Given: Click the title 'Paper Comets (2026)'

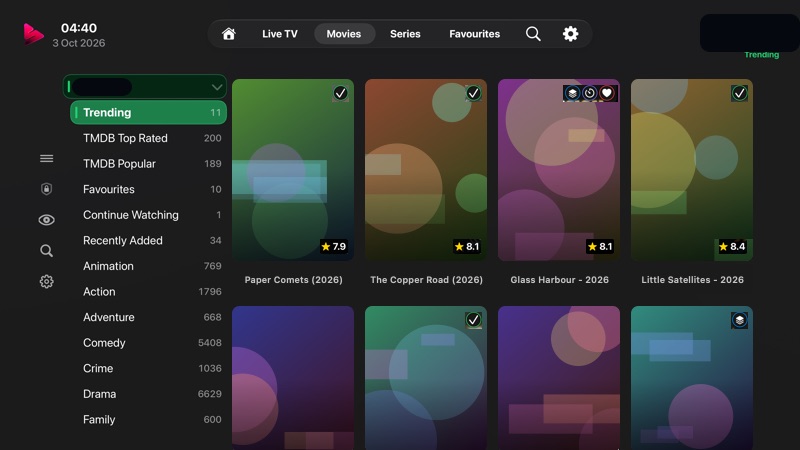Looking at the screenshot, I should [293, 280].
